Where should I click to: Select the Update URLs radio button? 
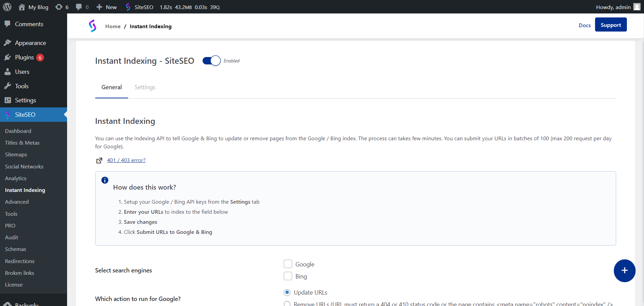287,293
